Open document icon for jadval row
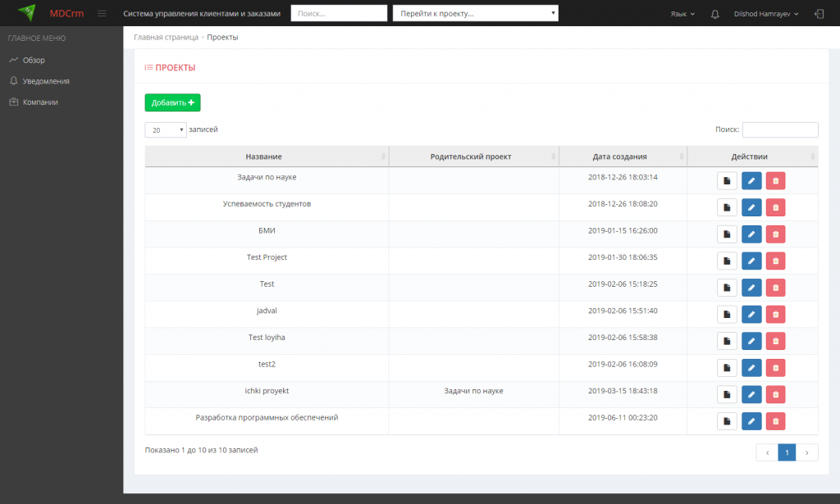 tap(727, 315)
